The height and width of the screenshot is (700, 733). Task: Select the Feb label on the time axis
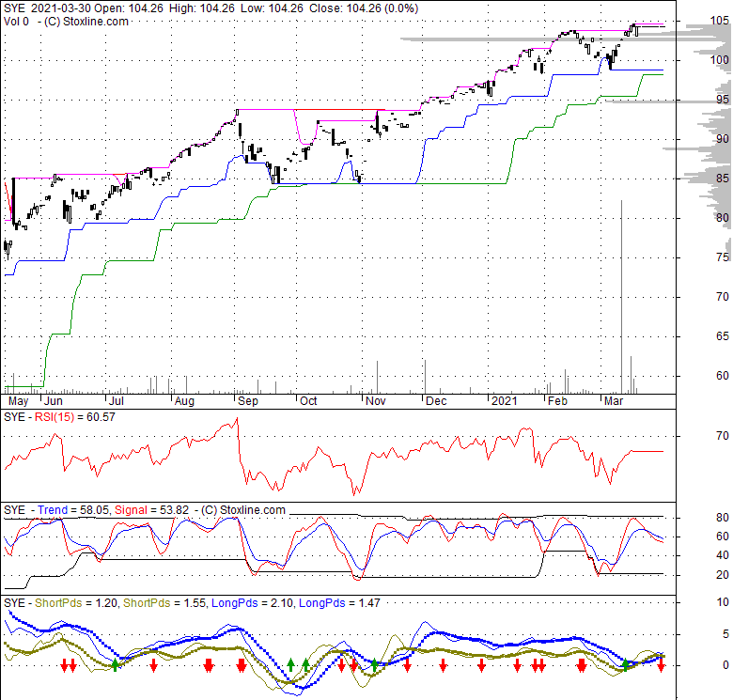557,401
